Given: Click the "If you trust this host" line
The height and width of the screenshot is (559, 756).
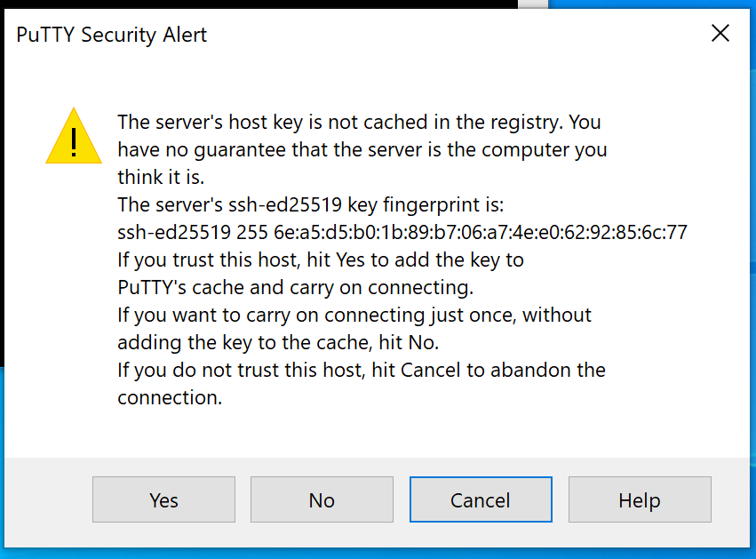Looking at the screenshot, I should [320, 260].
